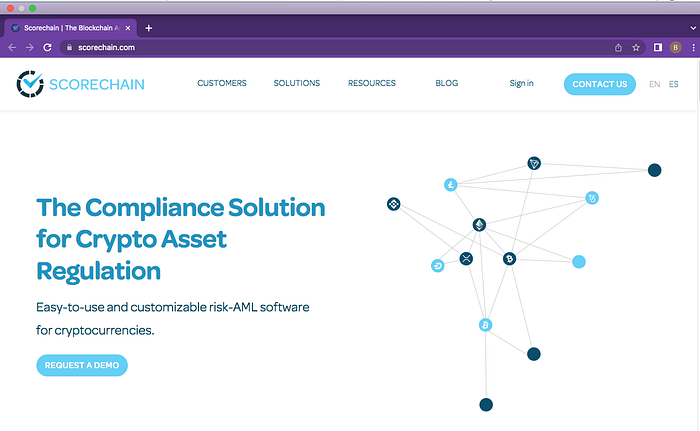Open the profile avatar labeled B
This screenshot has width=700, height=431.
tap(675, 47)
